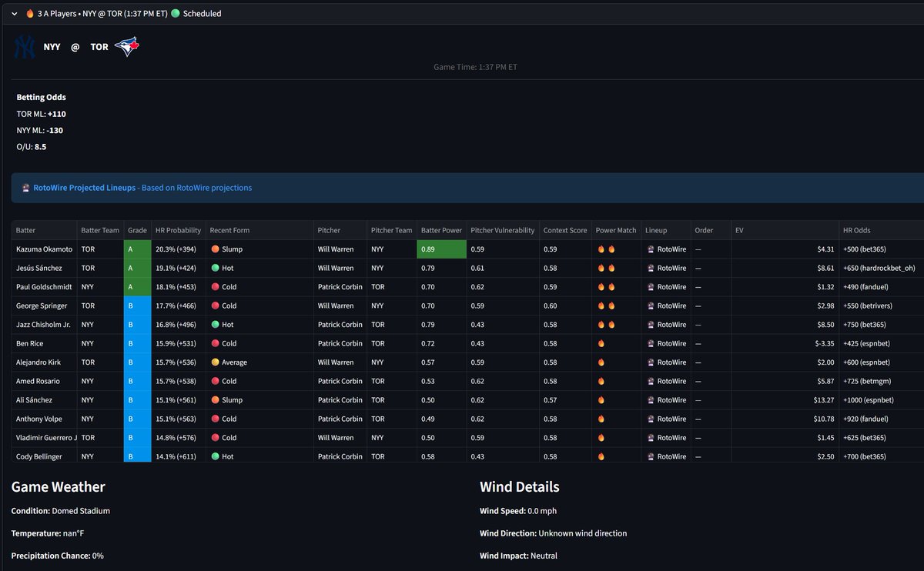The width and height of the screenshot is (924, 571).
Task: Click the $13.27 EV cell
Action: click(785, 400)
